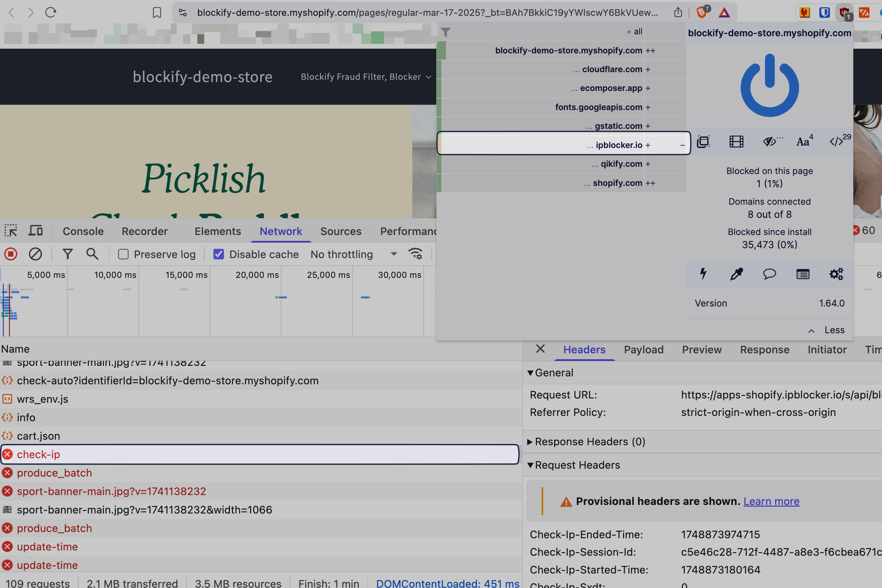Screen dimensions: 882x588
Task: Select check-auto request row
Action: tap(261, 381)
